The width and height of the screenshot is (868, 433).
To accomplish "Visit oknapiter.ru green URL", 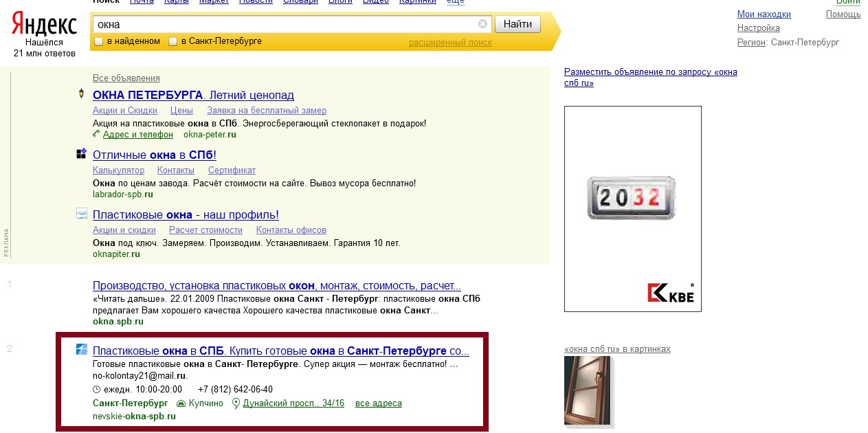I will coord(116,254).
